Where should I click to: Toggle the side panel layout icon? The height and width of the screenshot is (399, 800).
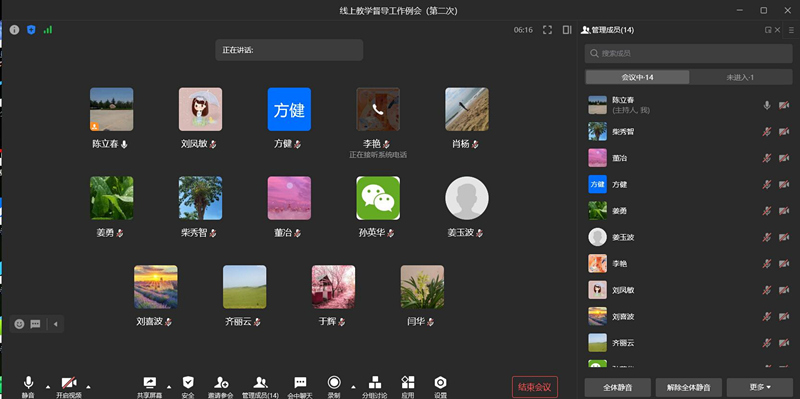[x=567, y=30]
